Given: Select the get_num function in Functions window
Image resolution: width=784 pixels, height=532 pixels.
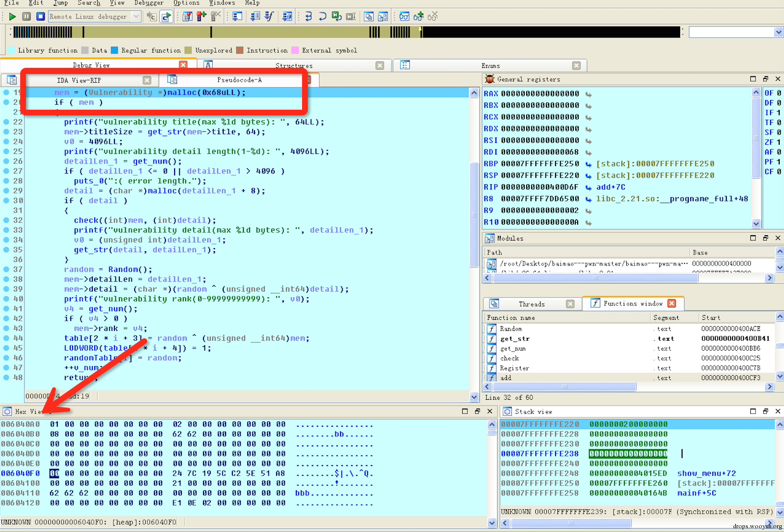Looking at the screenshot, I should coord(513,349).
